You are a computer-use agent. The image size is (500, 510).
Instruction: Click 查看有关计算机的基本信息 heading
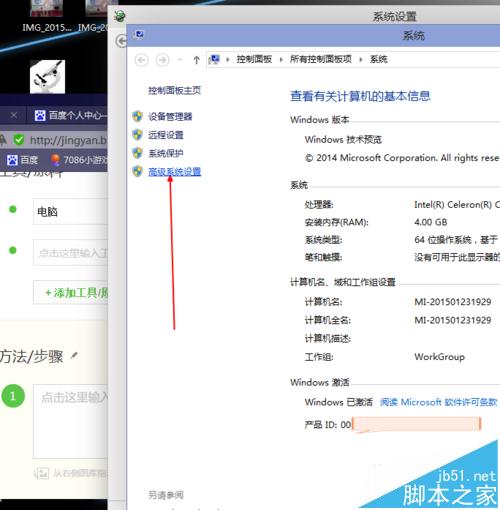[x=360, y=96]
